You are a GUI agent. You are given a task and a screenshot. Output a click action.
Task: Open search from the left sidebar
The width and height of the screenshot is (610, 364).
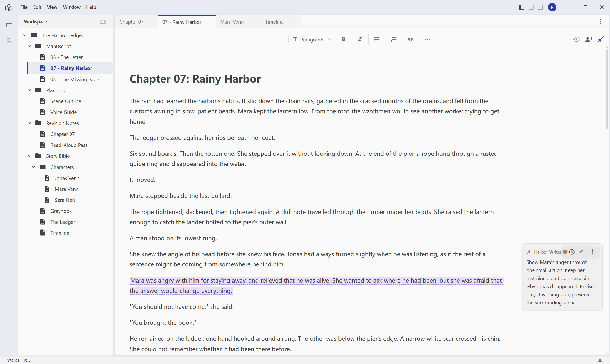pyautogui.click(x=9, y=40)
